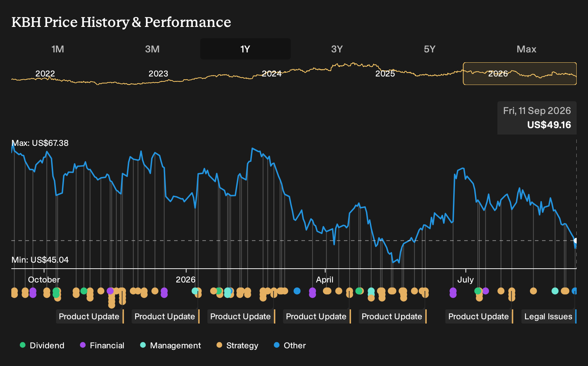Image resolution: width=588 pixels, height=366 pixels.
Task: Click the 2022 section of the overview sparkline
Action: tap(45, 74)
